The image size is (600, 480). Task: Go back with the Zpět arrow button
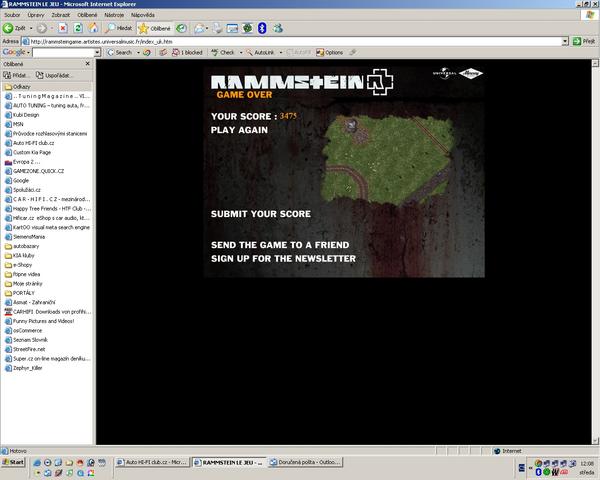(14, 28)
